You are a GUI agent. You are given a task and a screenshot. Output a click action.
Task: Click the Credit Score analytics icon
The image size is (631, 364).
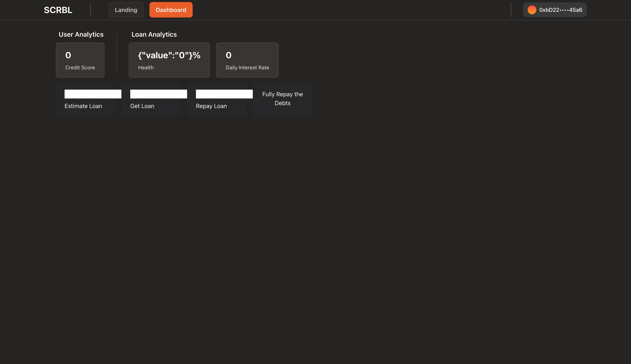click(80, 60)
